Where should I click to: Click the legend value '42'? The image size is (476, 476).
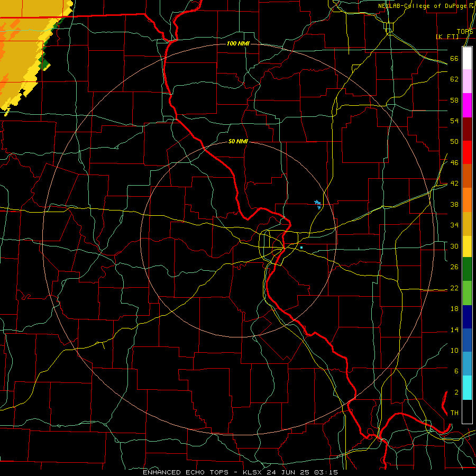[x=454, y=184]
